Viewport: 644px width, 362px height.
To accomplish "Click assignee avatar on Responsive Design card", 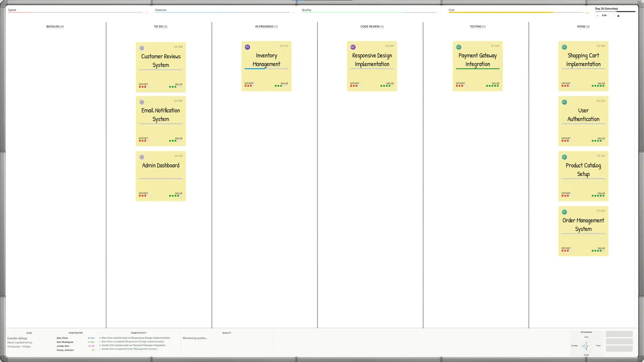I will tap(353, 47).
